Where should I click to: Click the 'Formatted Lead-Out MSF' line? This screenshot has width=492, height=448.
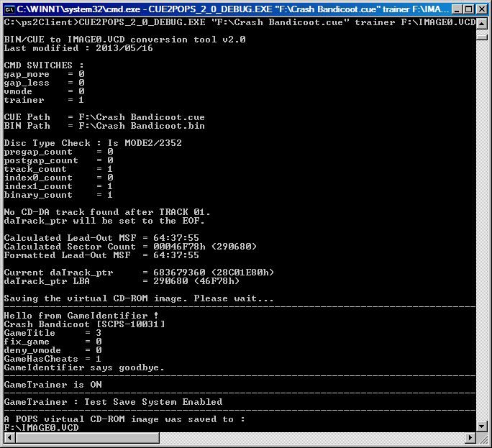[101, 255]
